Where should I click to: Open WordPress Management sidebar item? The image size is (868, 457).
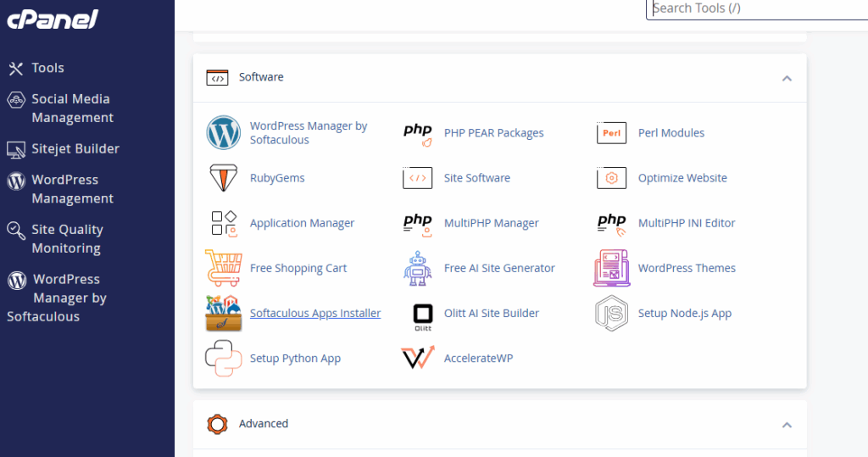[x=73, y=189]
